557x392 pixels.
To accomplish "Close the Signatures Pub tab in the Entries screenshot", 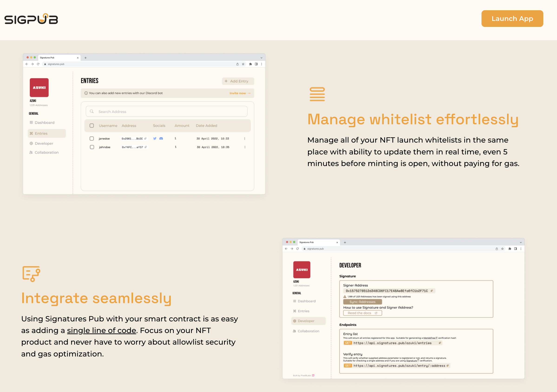I will pos(78,58).
